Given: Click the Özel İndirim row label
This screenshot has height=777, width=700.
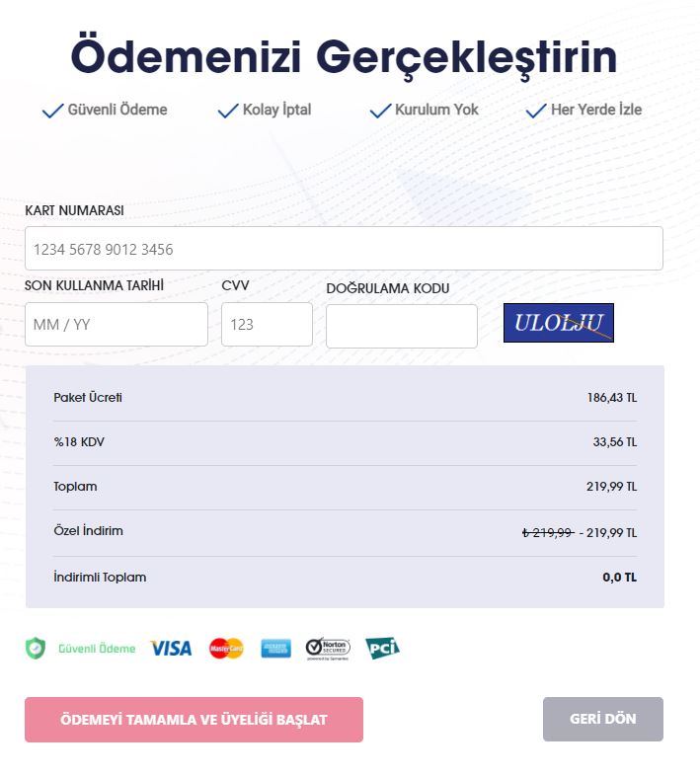Looking at the screenshot, I should [x=88, y=531].
